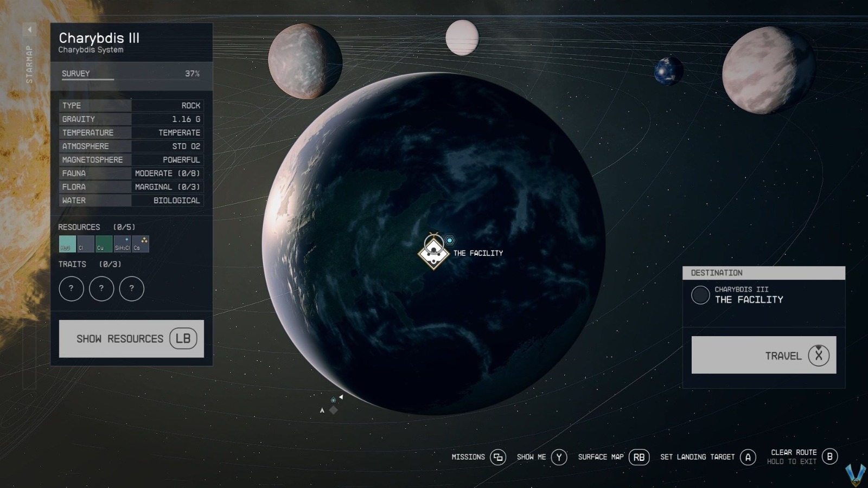
Task: Select the small white moon
Action: pos(462,37)
